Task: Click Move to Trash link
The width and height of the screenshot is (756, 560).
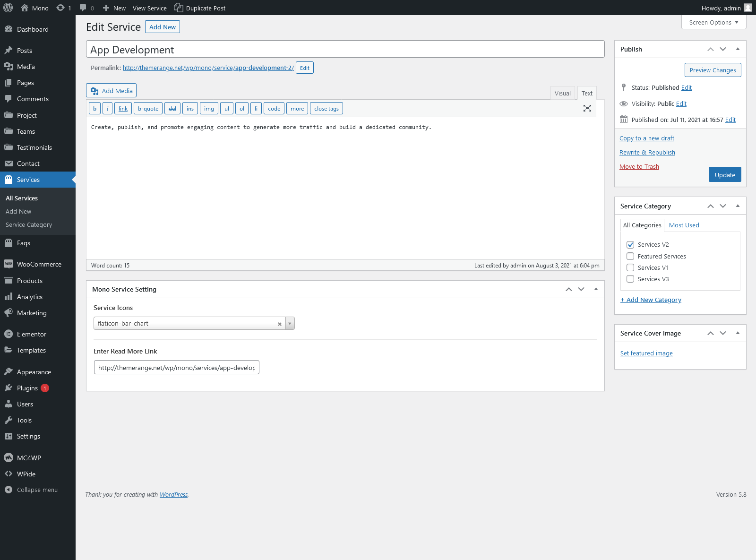Action: 639,166
